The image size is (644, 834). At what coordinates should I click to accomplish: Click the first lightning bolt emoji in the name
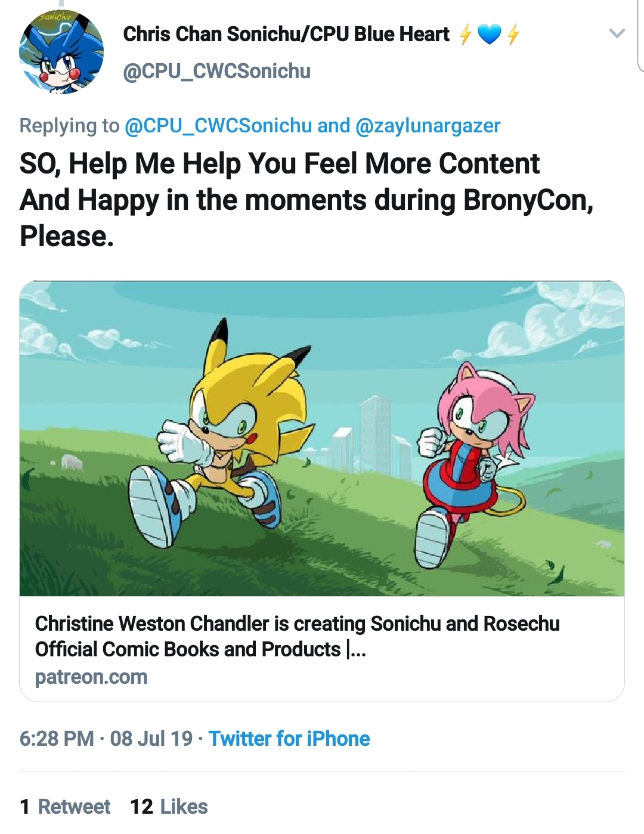(x=465, y=35)
